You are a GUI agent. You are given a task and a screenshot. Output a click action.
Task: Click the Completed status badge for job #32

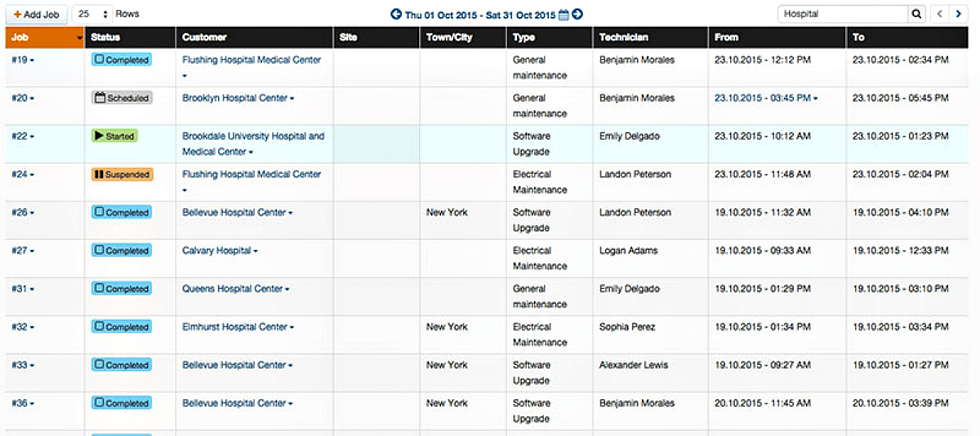click(121, 327)
